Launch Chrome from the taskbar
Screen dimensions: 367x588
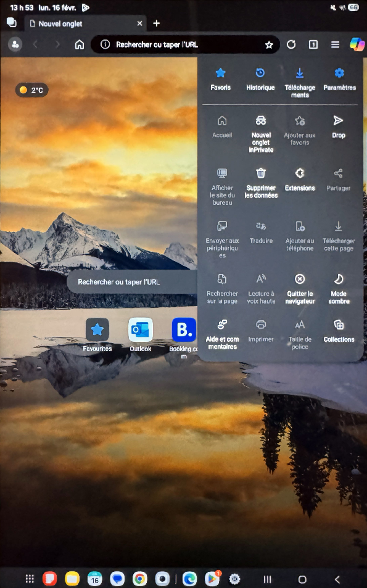coord(139,579)
